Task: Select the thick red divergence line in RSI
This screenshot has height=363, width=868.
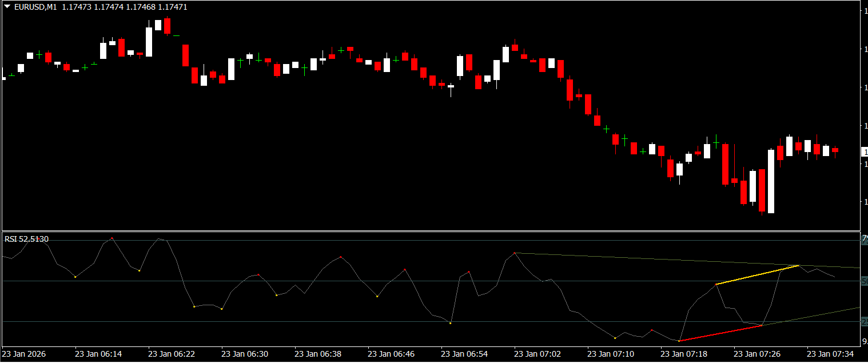Action: coord(720,333)
